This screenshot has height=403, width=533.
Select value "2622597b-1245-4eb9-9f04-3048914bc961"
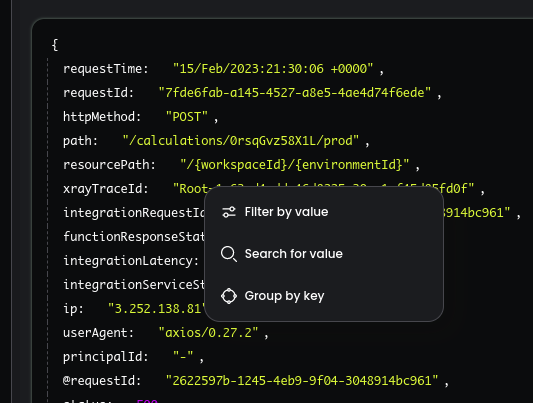[302, 381]
